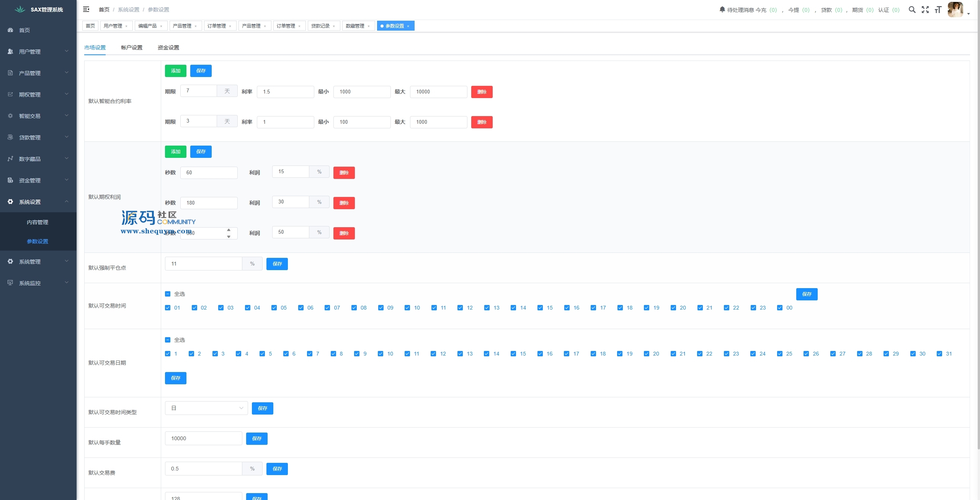Toggle fullscreen mode icon

(x=925, y=10)
